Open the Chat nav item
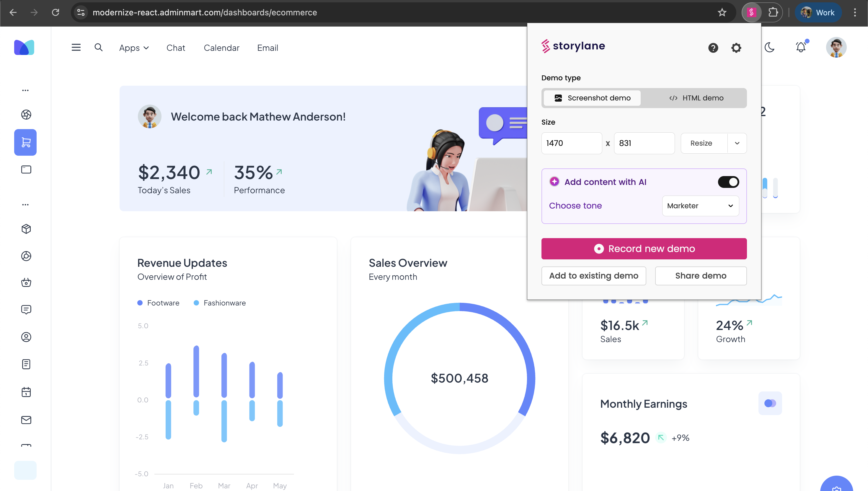868x491 pixels. 176,48
